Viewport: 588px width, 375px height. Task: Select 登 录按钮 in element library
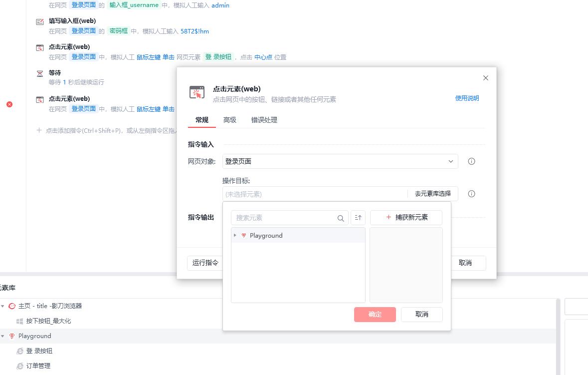pyautogui.click(x=39, y=351)
